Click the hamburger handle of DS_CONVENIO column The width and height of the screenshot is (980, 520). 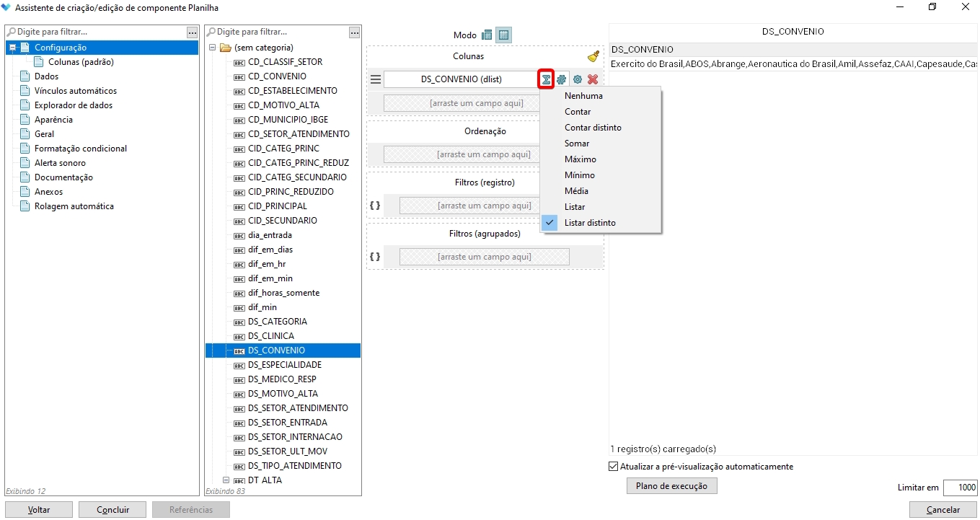(375, 79)
